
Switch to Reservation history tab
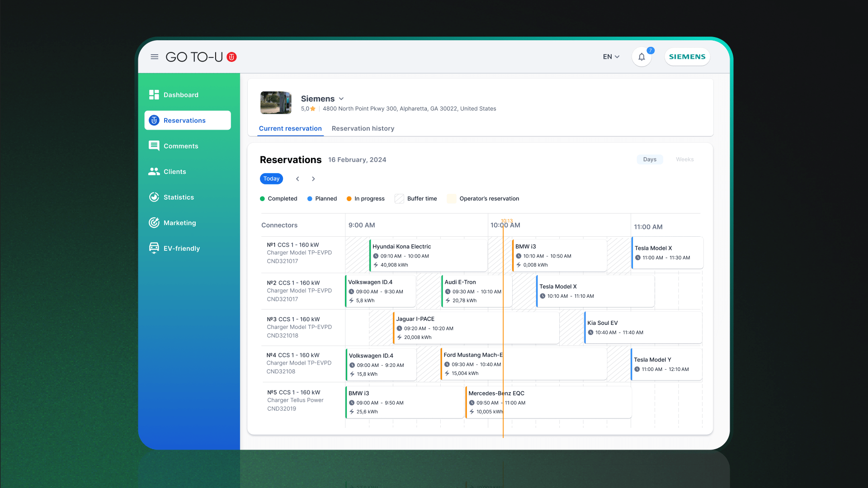pyautogui.click(x=363, y=129)
